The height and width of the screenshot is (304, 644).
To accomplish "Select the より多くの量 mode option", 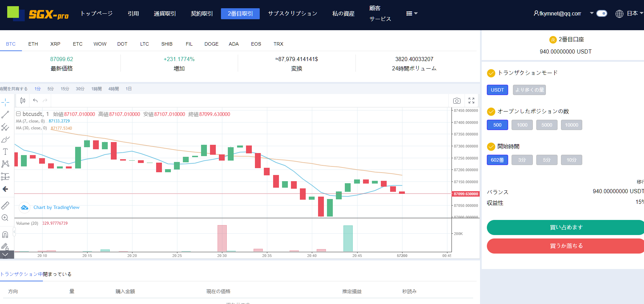I will pos(529,90).
